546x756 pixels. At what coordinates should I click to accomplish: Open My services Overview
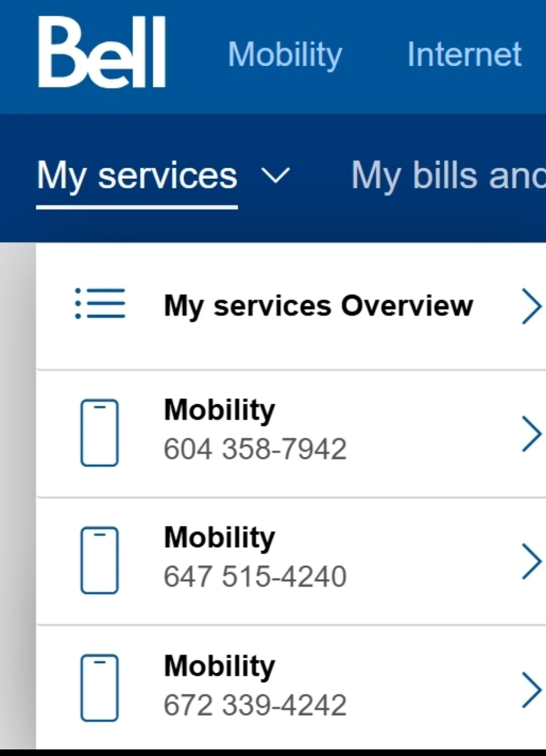tap(291, 306)
